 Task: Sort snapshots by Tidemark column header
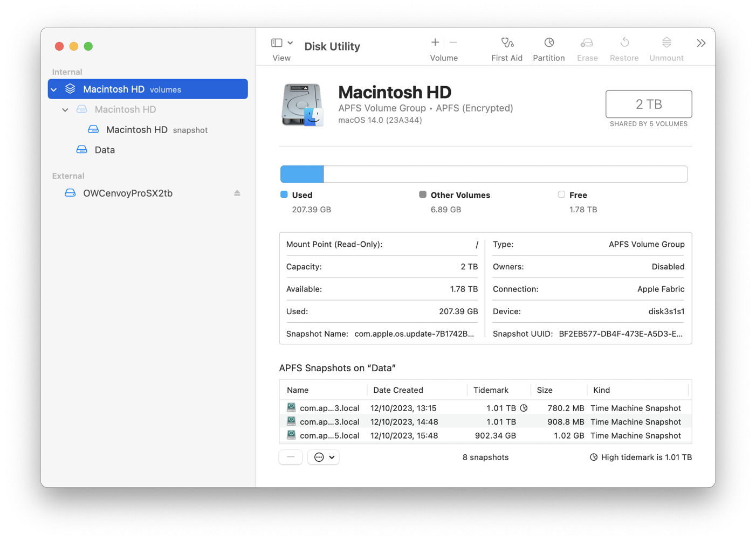point(491,390)
